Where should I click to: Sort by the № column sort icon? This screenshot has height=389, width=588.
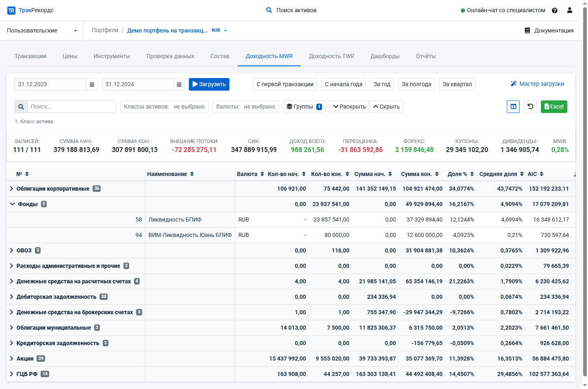click(27, 174)
